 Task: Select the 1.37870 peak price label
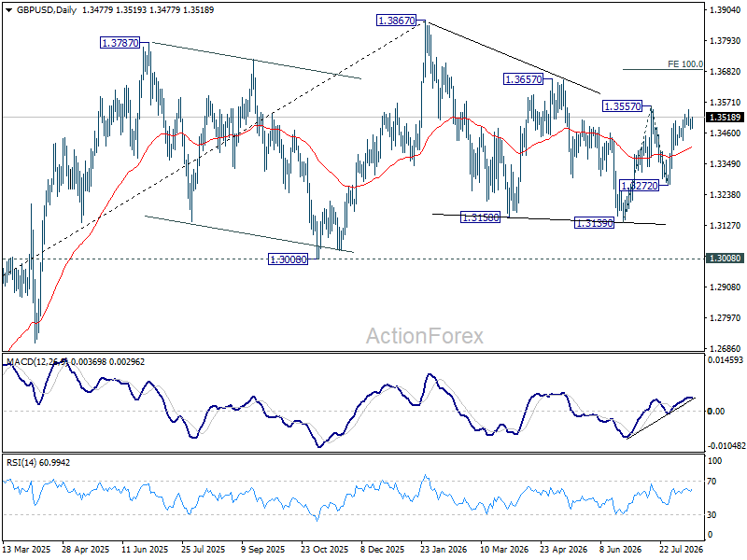120,43
